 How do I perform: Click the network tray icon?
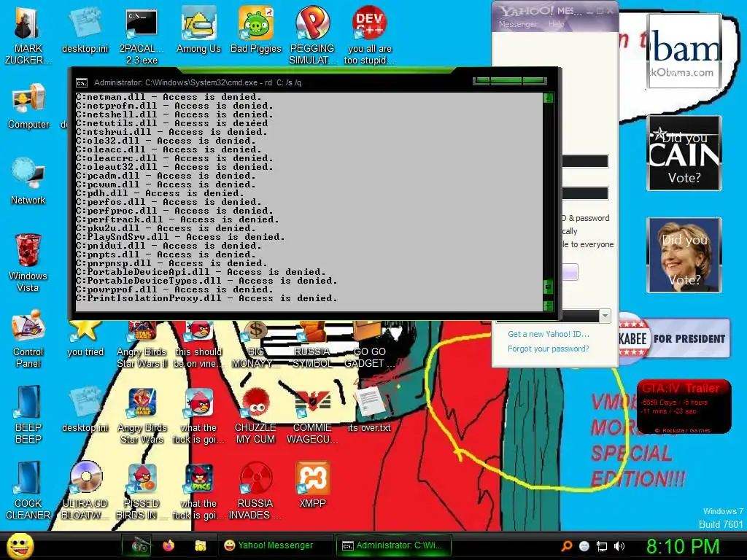[602, 546]
